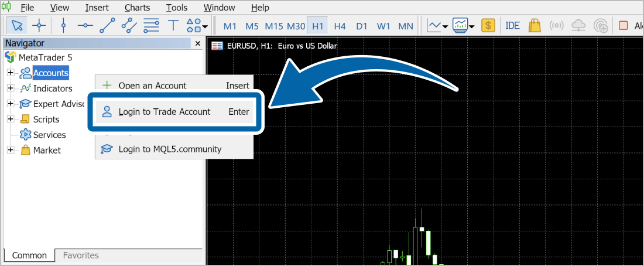644x266 pixels.
Task: Switch chart to D1 timeframe
Action: 361,26
